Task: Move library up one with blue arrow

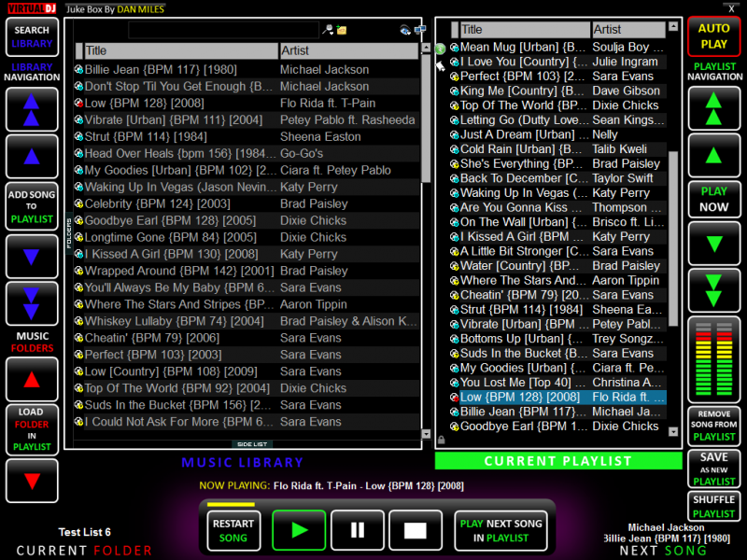Action: (32, 156)
